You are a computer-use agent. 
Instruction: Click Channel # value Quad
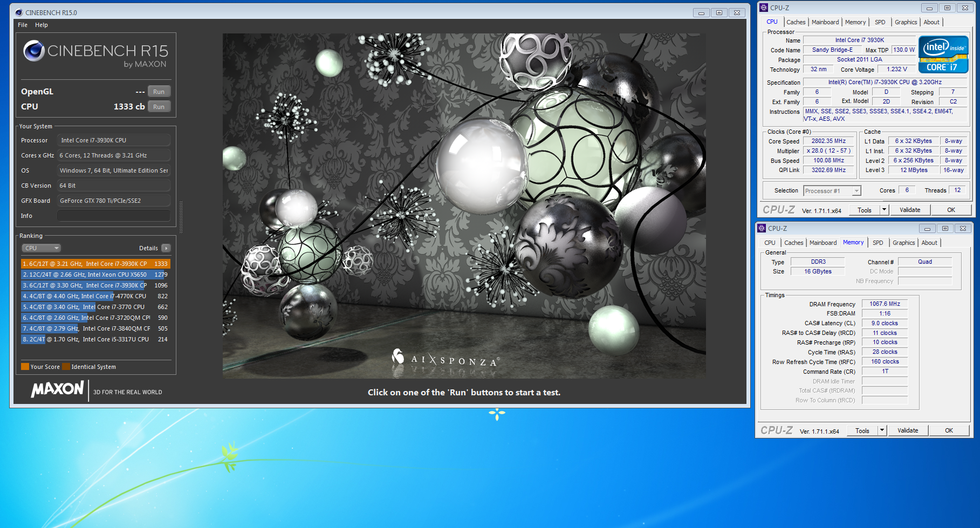pos(925,262)
